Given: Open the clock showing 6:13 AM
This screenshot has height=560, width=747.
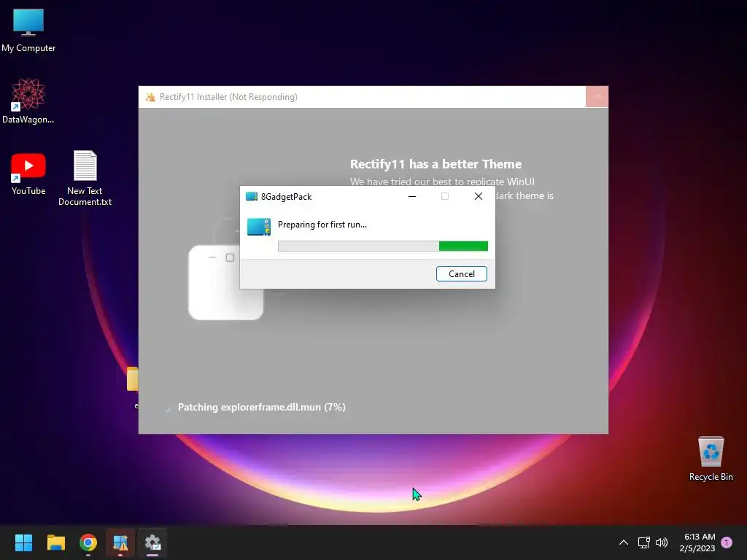Looking at the screenshot, I should click(x=697, y=542).
